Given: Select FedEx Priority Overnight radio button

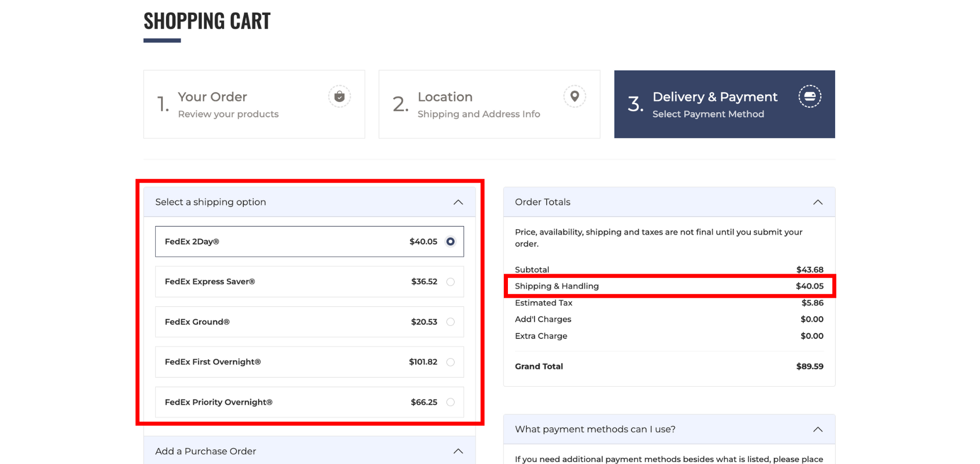Looking at the screenshot, I should (x=450, y=402).
